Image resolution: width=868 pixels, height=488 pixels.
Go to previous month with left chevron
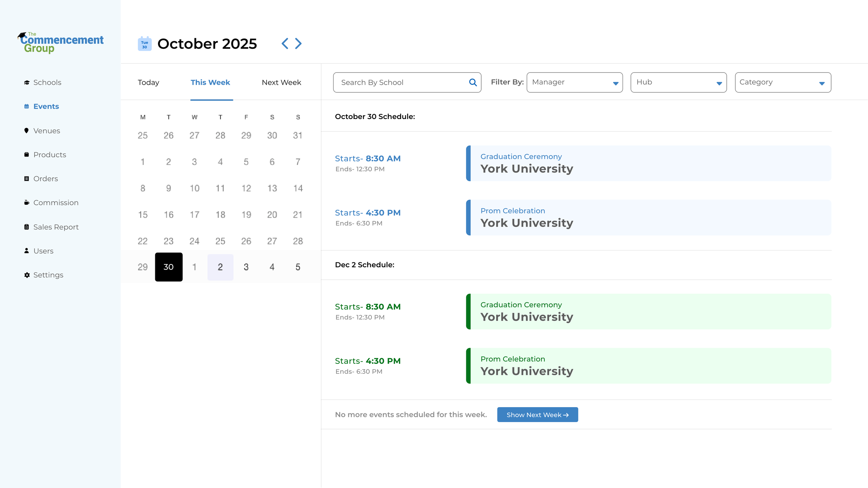click(x=285, y=44)
